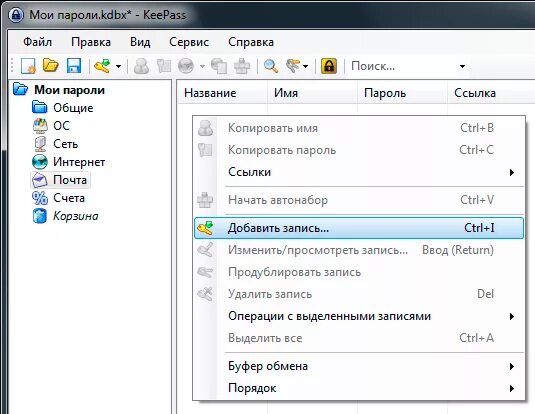Open the Правка menu
The width and height of the screenshot is (535, 414).
coord(91,42)
